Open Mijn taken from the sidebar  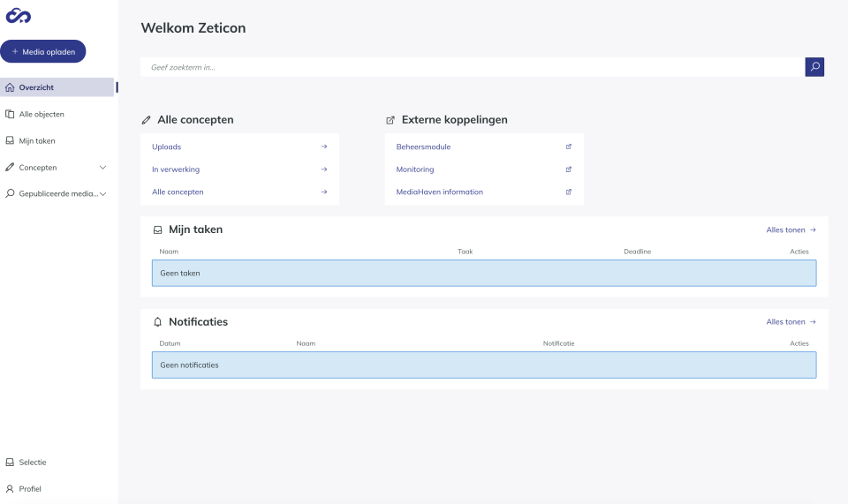click(x=37, y=140)
